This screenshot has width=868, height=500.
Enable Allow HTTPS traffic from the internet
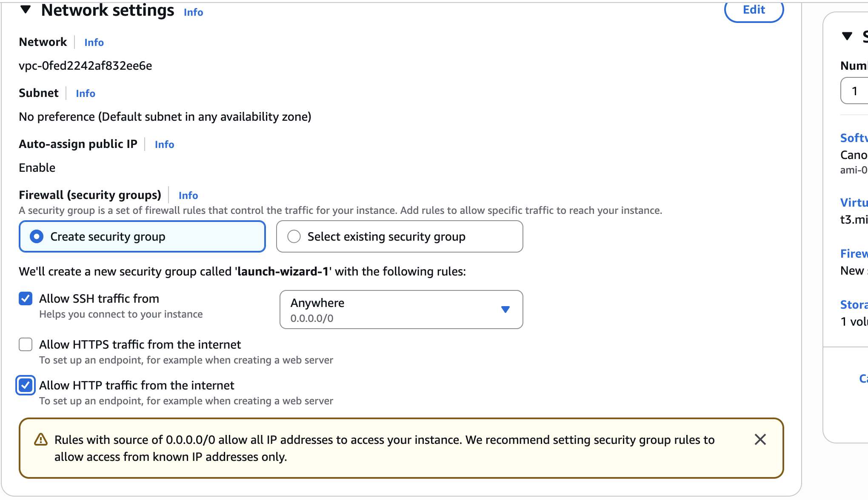coord(26,344)
